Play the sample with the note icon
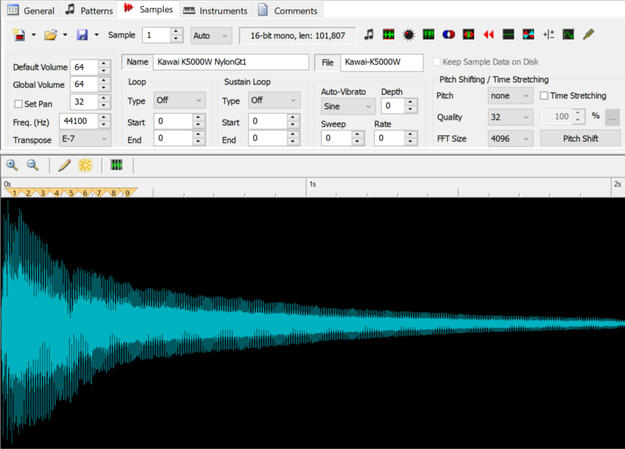 tap(369, 35)
